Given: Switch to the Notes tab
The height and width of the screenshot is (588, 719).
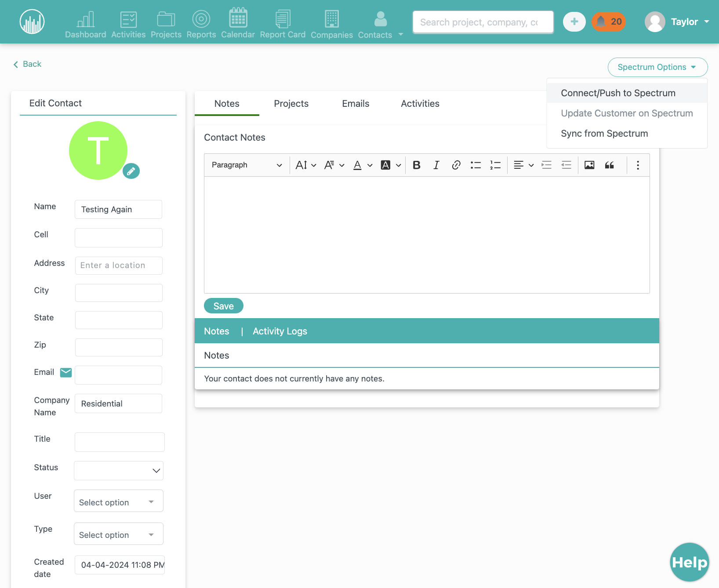Looking at the screenshot, I should tap(227, 104).
